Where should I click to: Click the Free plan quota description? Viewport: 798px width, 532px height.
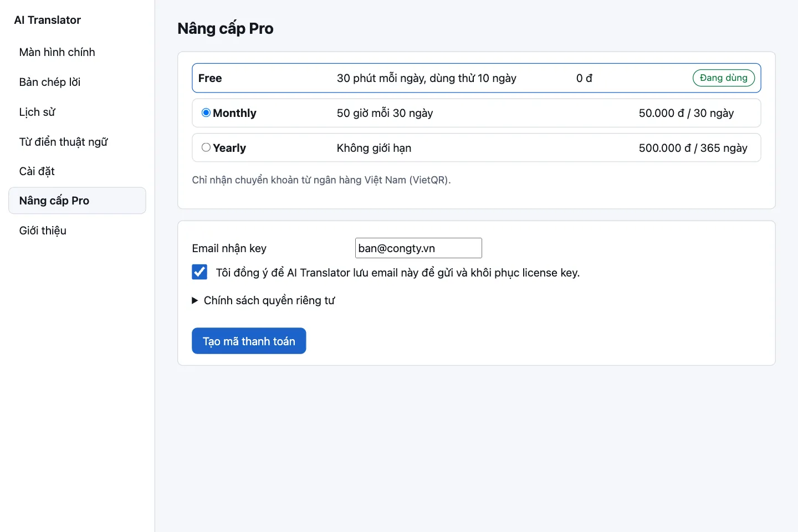[427, 78]
